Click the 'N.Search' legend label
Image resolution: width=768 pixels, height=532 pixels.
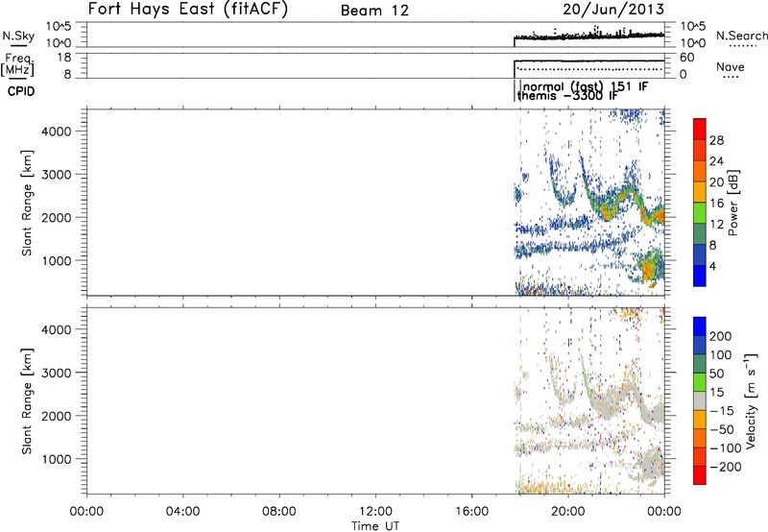pyautogui.click(x=741, y=36)
